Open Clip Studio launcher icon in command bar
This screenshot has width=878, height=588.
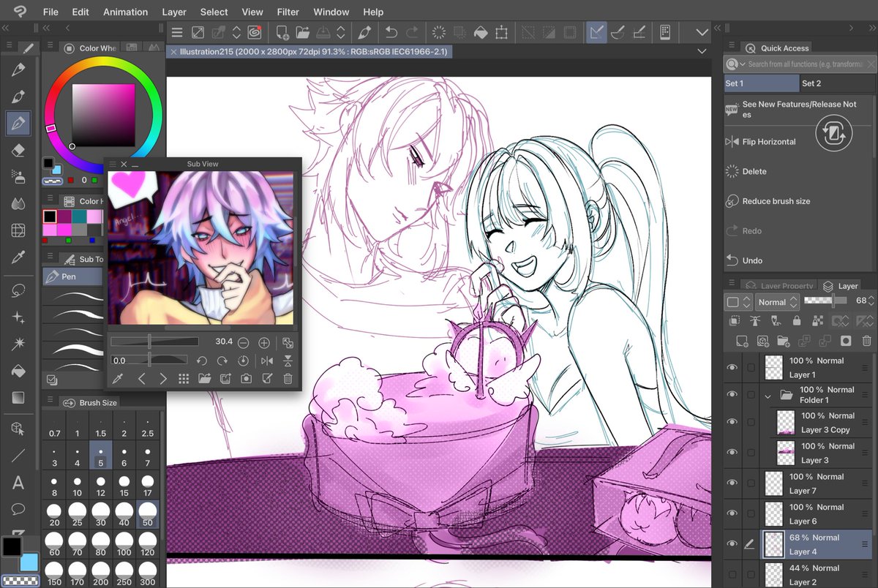(254, 32)
